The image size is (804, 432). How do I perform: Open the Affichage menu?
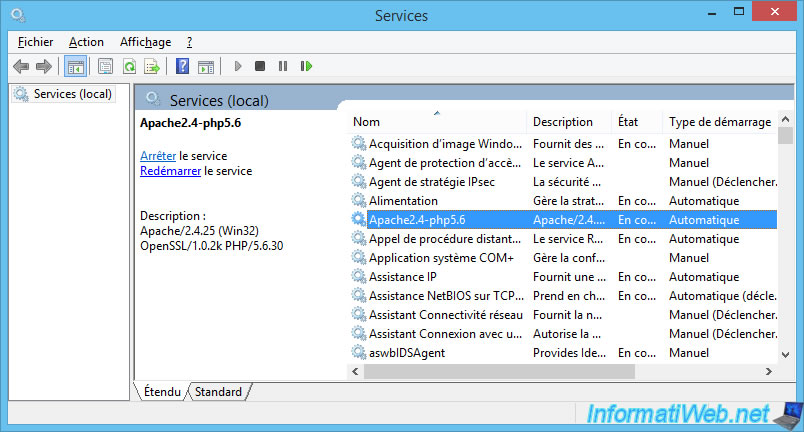coord(146,42)
